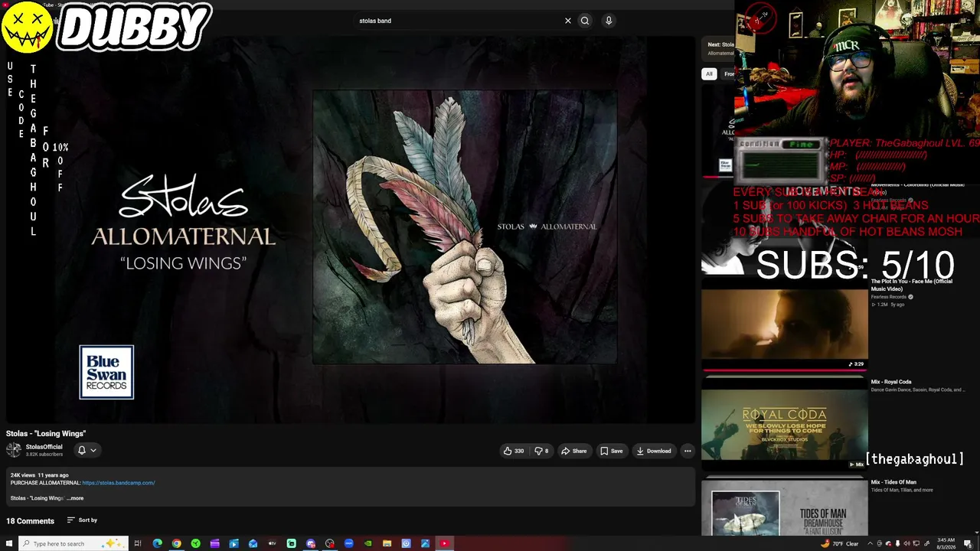Open the clock showing 3:45 AM
Image resolution: width=980 pixels, height=551 pixels.
point(946,543)
